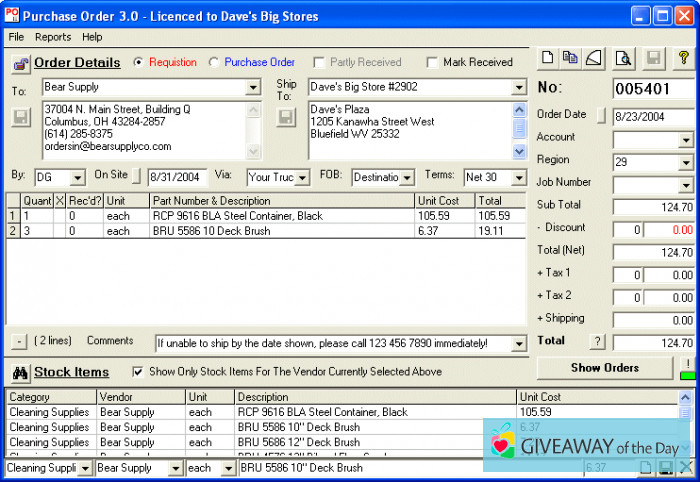Open the Reports menu
700x482 pixels.
click(53, 37)
